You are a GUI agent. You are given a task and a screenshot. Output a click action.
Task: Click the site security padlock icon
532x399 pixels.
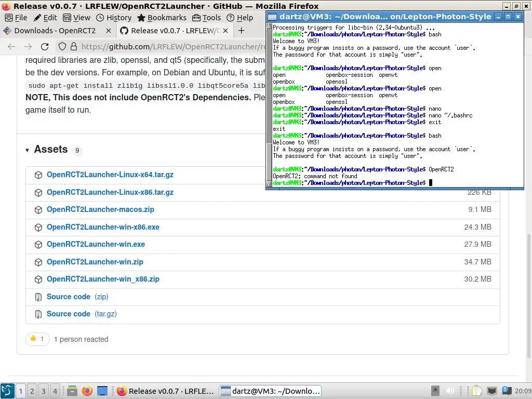[x=74, y=47]
